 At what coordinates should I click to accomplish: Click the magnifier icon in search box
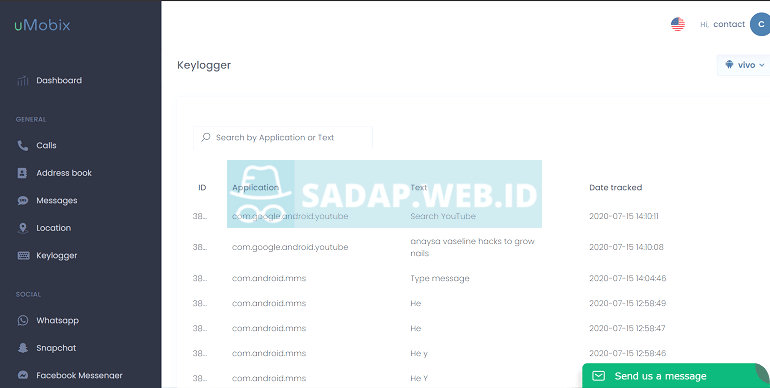206,138
